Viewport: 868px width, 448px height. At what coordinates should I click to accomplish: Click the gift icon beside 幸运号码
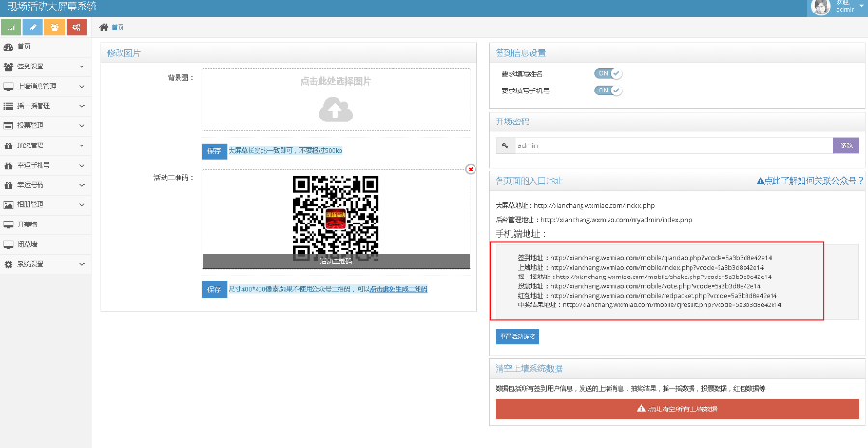8,185
